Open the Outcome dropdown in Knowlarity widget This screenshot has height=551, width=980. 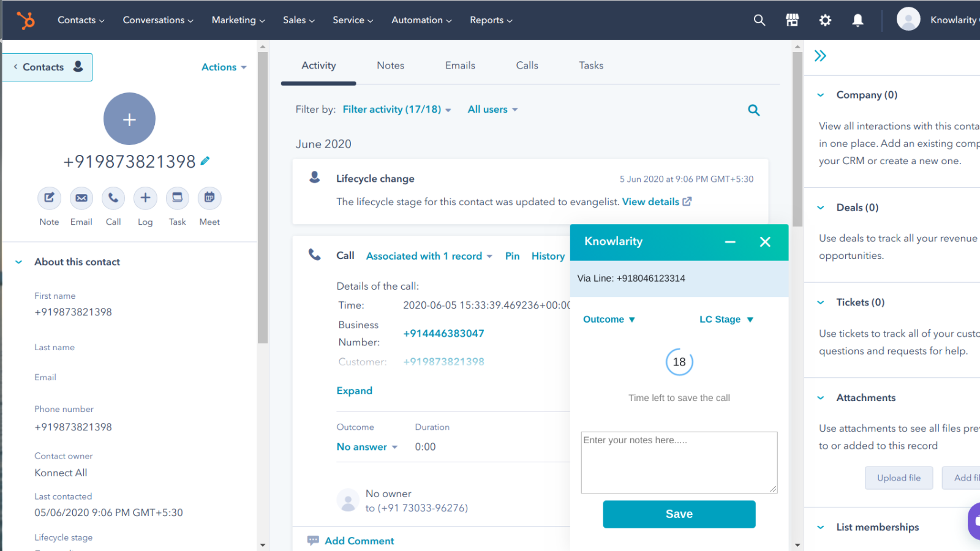609,320
